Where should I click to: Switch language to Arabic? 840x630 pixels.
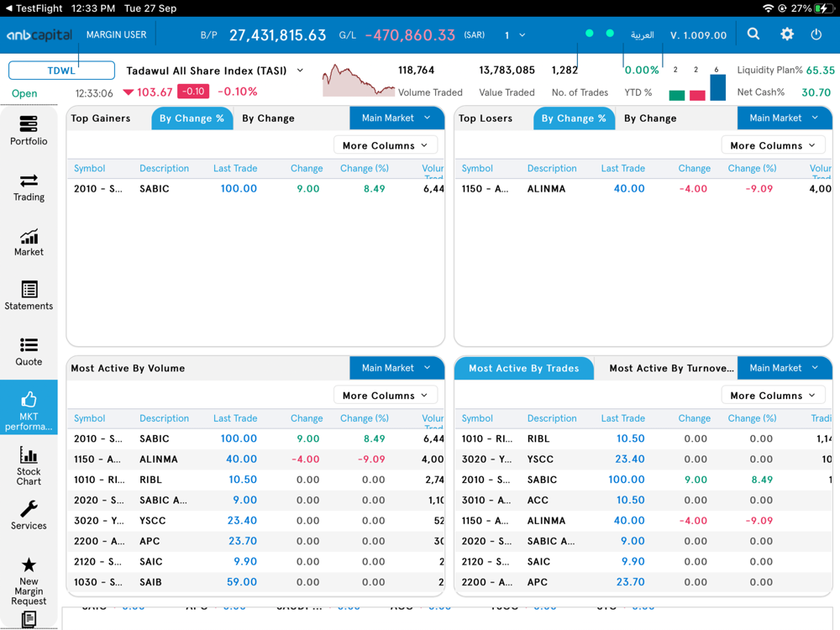(x=642, y=34)
